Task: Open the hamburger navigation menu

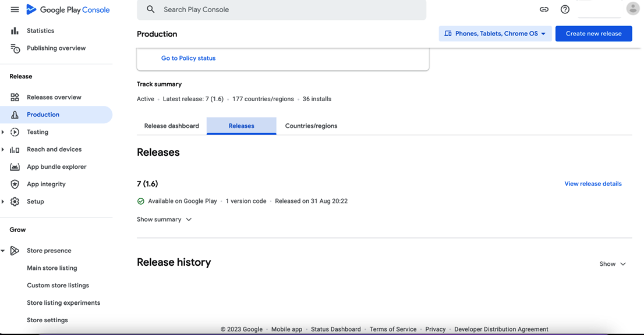Action: [15, 10]
